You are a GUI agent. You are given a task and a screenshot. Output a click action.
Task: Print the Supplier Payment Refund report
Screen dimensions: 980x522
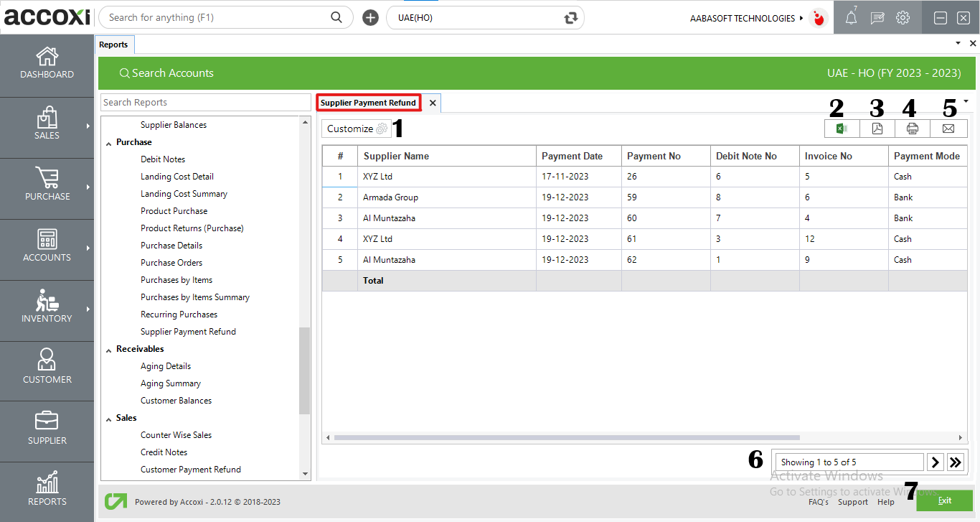[x=913, y=129]
